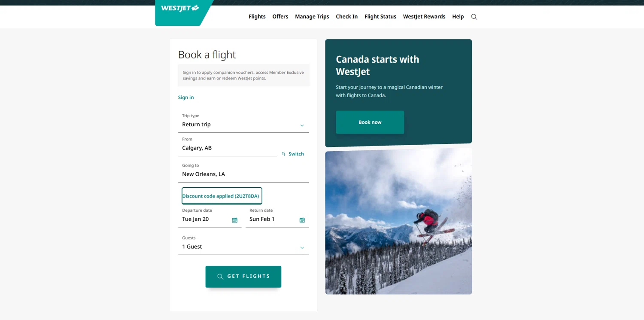This screenshot has height=320, width=644.
Task: Go to Check In
Action: pos(346,17)
